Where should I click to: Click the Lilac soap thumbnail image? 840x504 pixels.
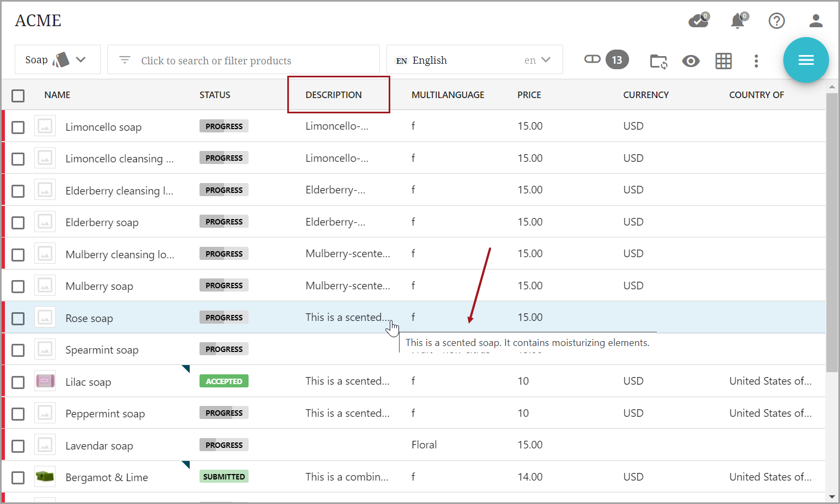point(45,381)
